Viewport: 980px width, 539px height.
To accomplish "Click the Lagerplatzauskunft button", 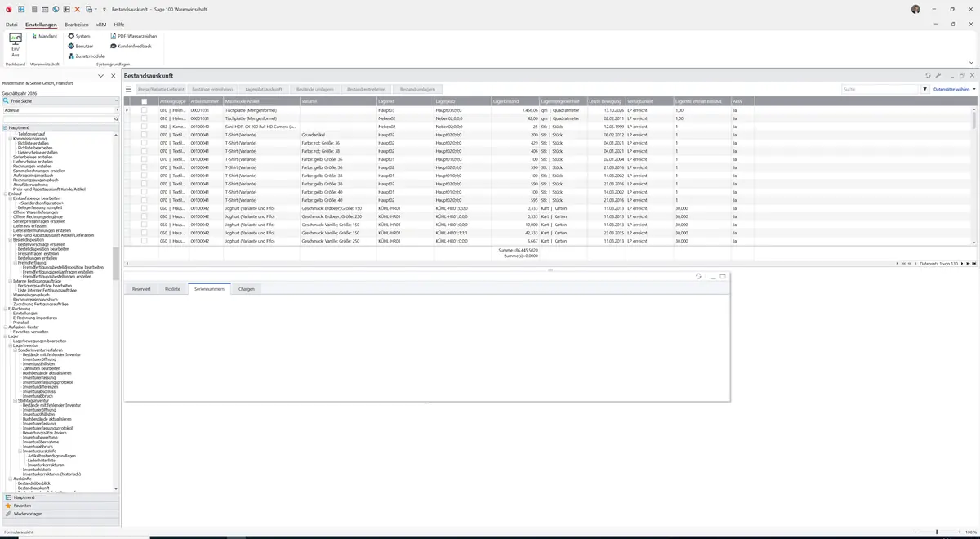I will click(x=263, y=89).
